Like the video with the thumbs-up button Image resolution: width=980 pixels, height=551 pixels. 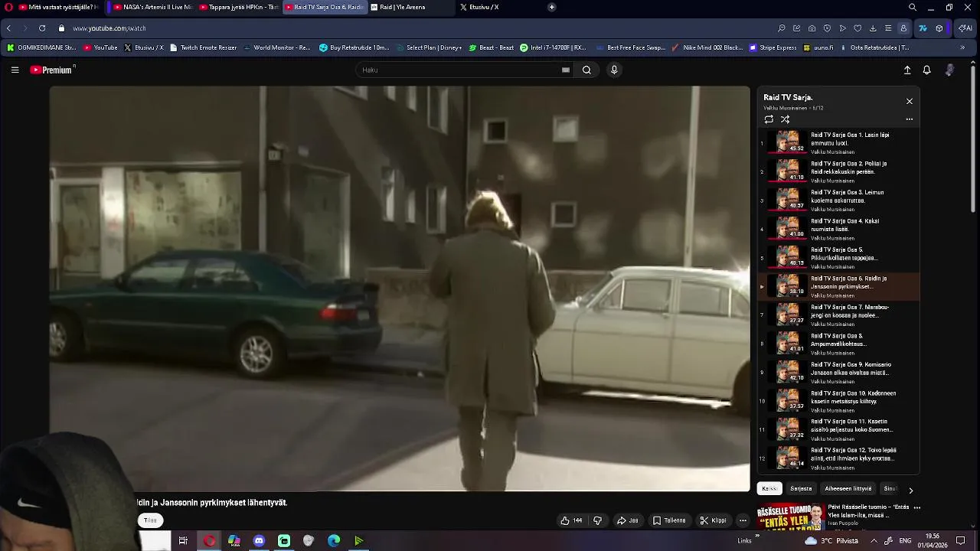(x=571, y=520)
